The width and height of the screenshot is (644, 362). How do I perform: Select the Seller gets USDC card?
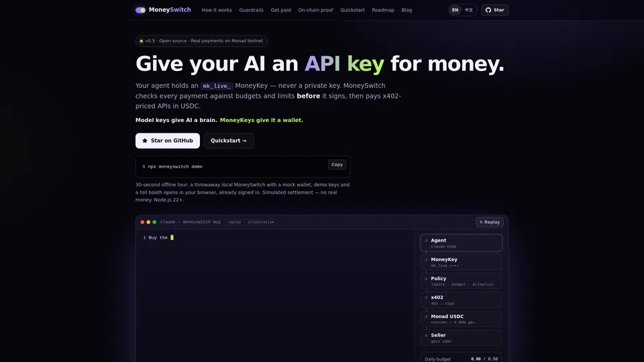462,338
